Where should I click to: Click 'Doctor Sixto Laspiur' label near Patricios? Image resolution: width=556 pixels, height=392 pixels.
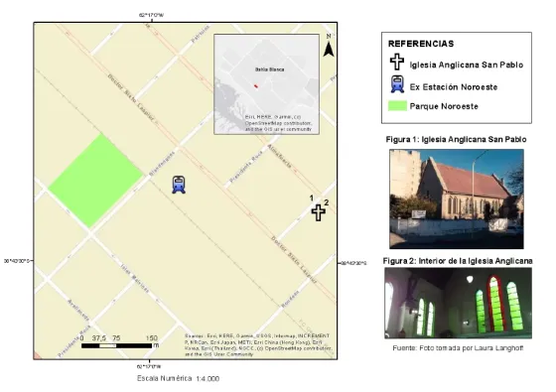click(x=131, y=97)
